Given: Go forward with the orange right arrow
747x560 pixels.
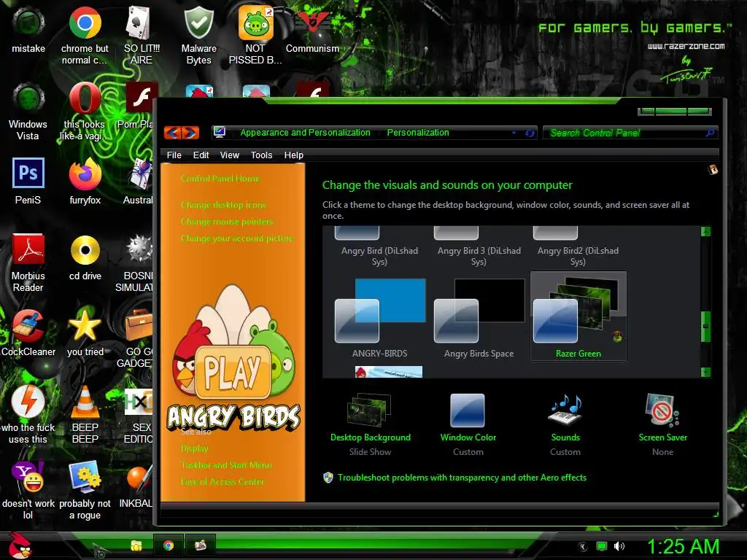Looking at the screenshot, I should (x=190, y=133).
